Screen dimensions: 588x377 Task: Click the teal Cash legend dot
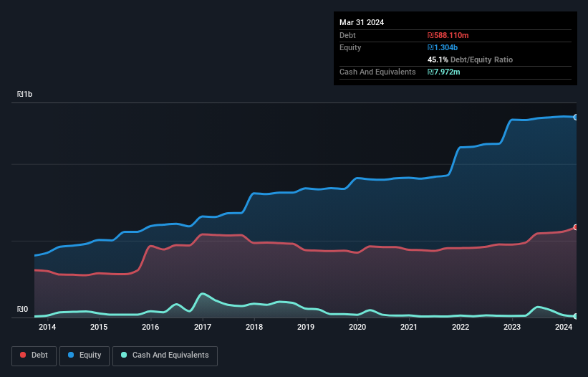[x=124, y=355]
